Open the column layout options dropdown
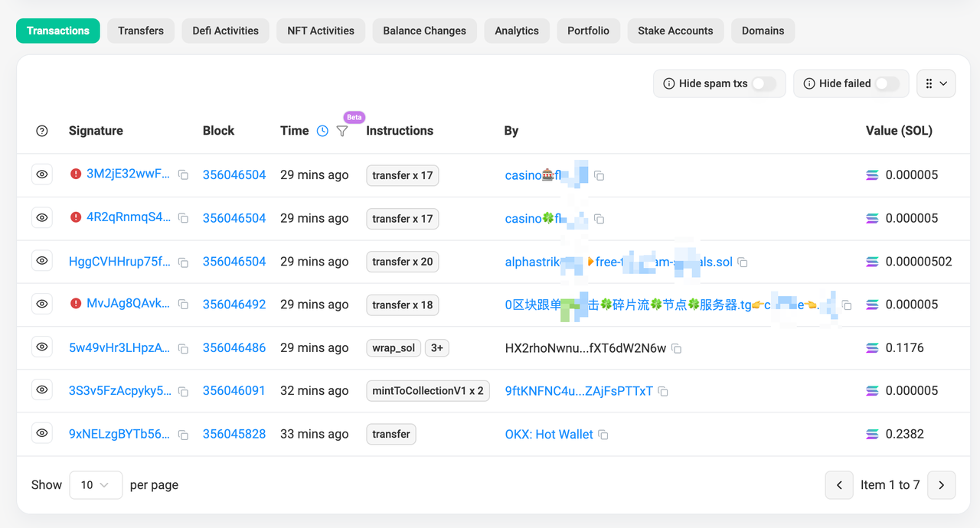The width and height of the screenshot is (980, 528). click(x=936, y=83)
